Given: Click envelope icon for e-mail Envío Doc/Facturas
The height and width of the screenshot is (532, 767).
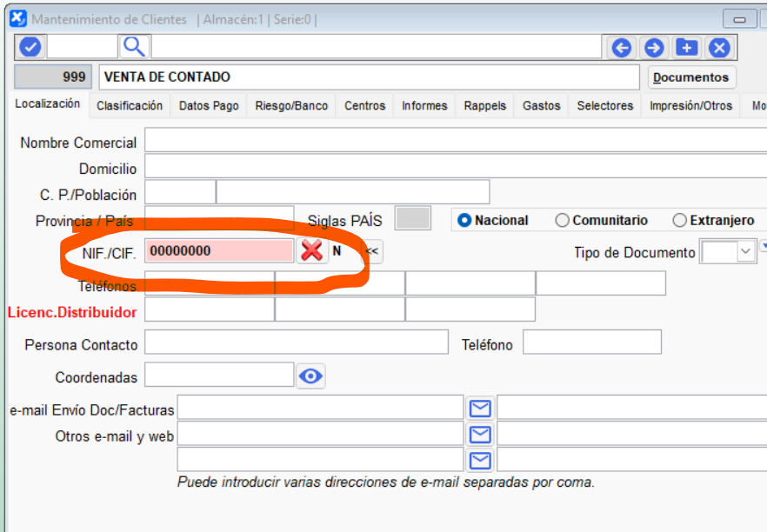Looking at the screenshot, I should coord(480,408).
